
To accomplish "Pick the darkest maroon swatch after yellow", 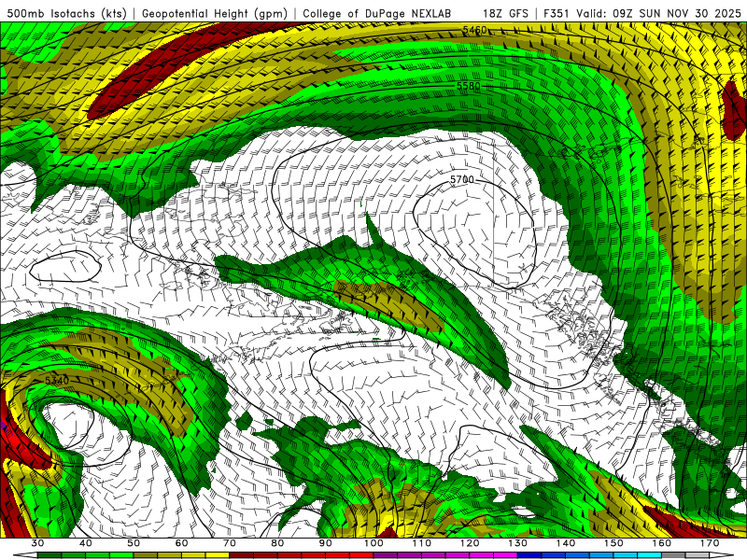I will pos(242,555).
